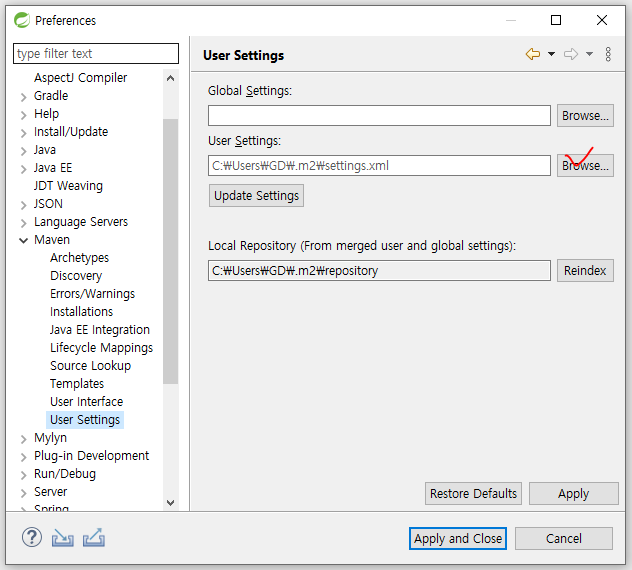Click Restore Defaults
Screen dimensions: 632x570
pyautogui.click(x=473, y=493)
